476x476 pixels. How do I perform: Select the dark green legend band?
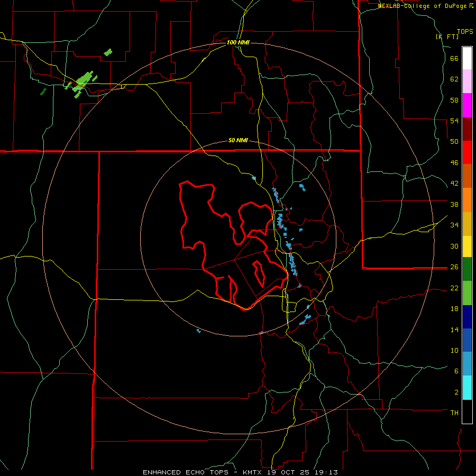(467, 269)
